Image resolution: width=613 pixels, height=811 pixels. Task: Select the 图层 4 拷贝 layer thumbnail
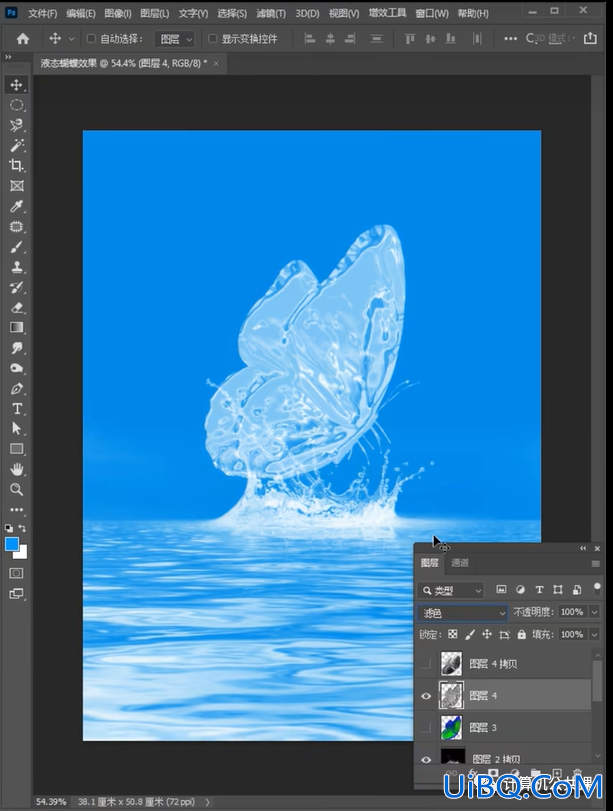(x=451, y=664)
